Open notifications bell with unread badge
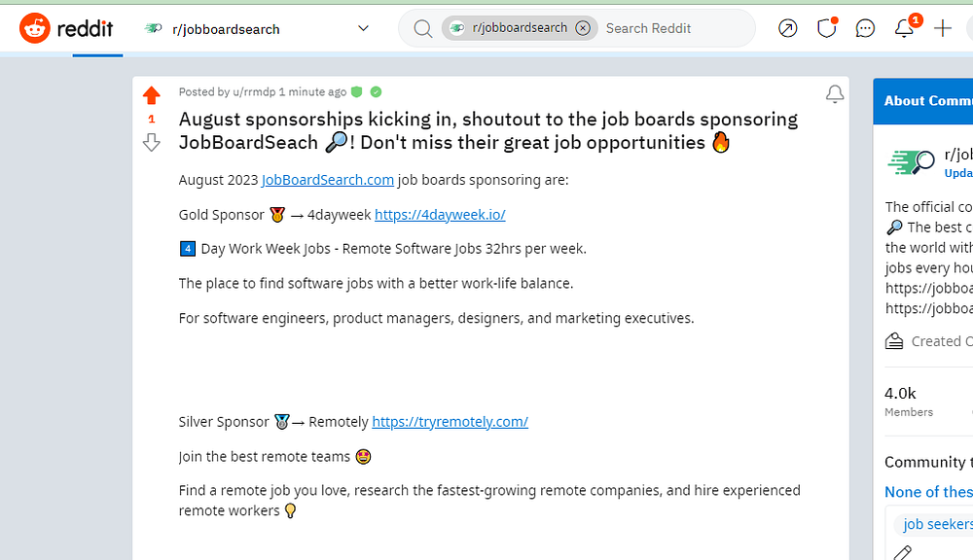 tap(905, 28)
